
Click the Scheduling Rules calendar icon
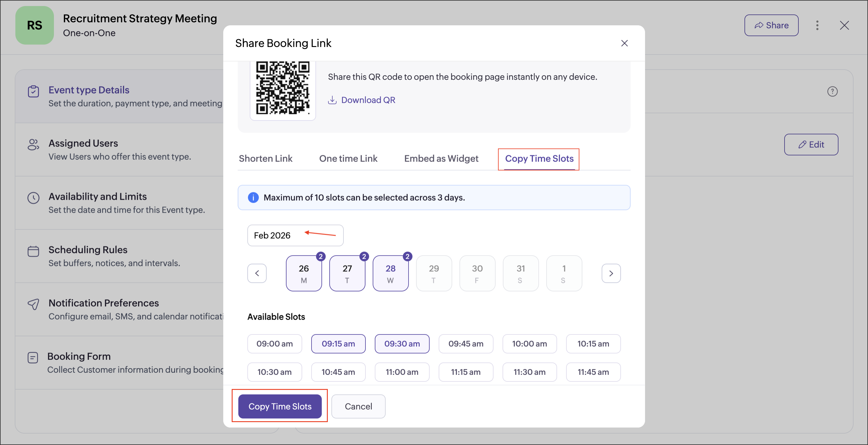(33, 251)
